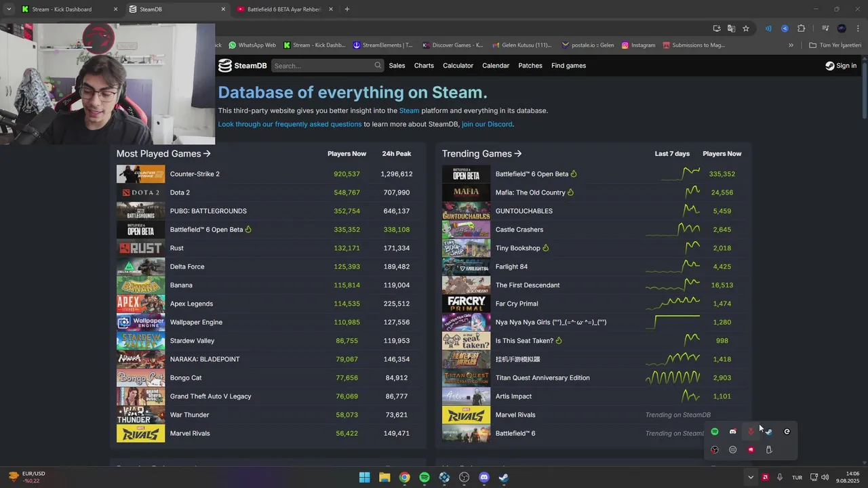The image size is (868, 488).
Task: Click the SteamDB logo in the header
Action: (242, 66)
